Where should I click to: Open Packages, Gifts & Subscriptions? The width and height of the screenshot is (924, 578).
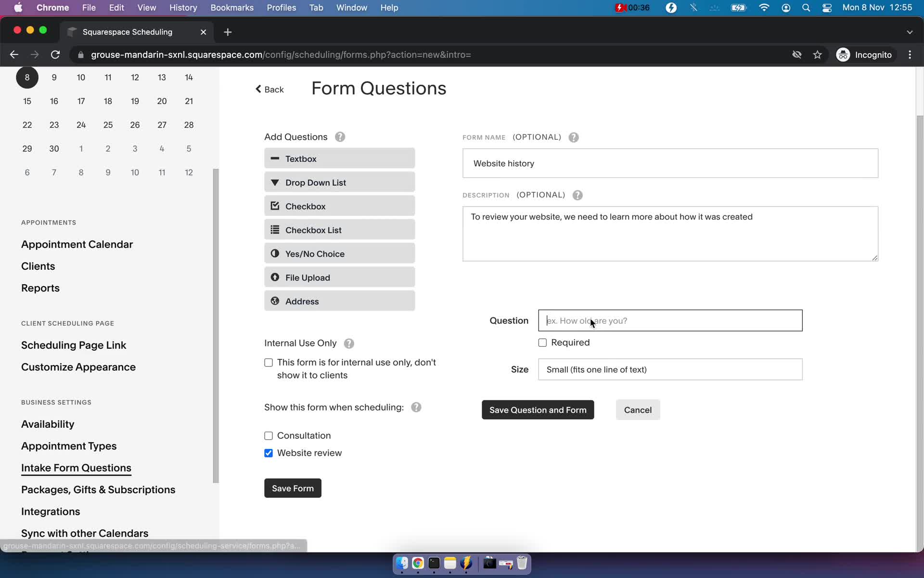98,489
